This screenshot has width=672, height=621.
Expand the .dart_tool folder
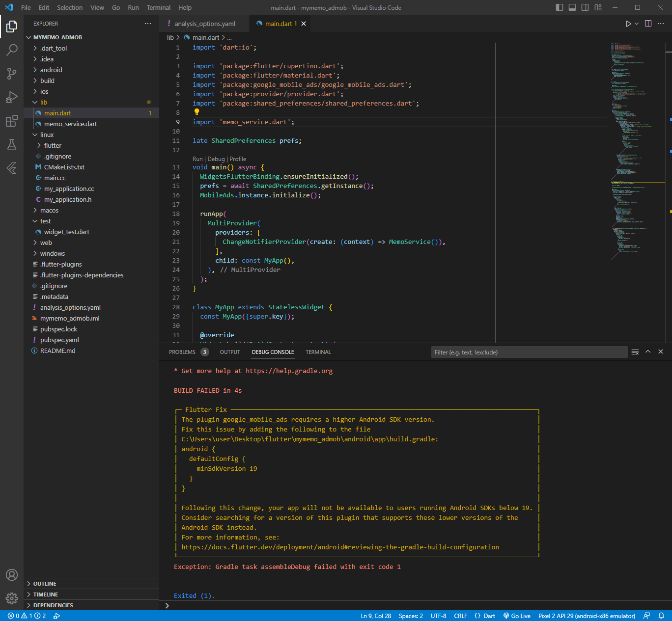point(91,48)
